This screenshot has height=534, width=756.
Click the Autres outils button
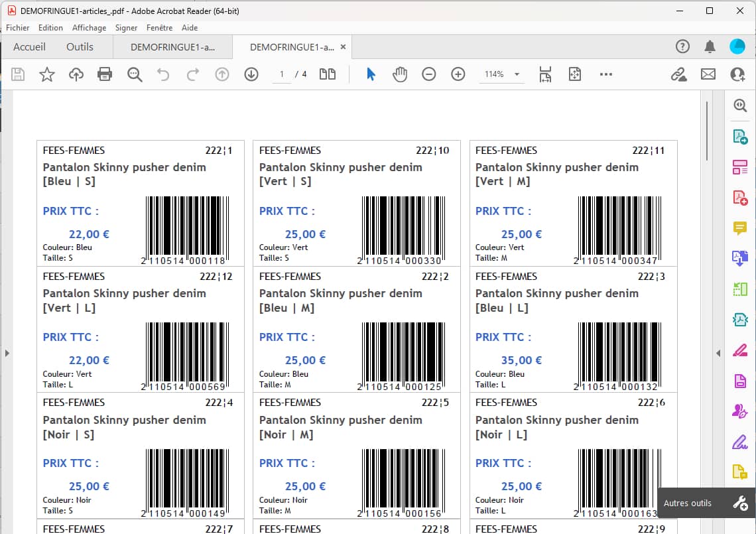tap(706, 503)
